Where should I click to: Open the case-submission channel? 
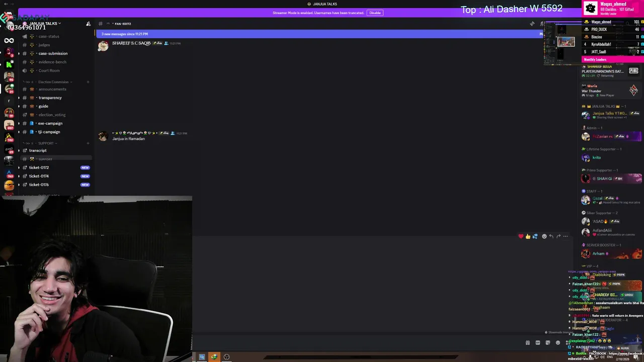(53, 53)
